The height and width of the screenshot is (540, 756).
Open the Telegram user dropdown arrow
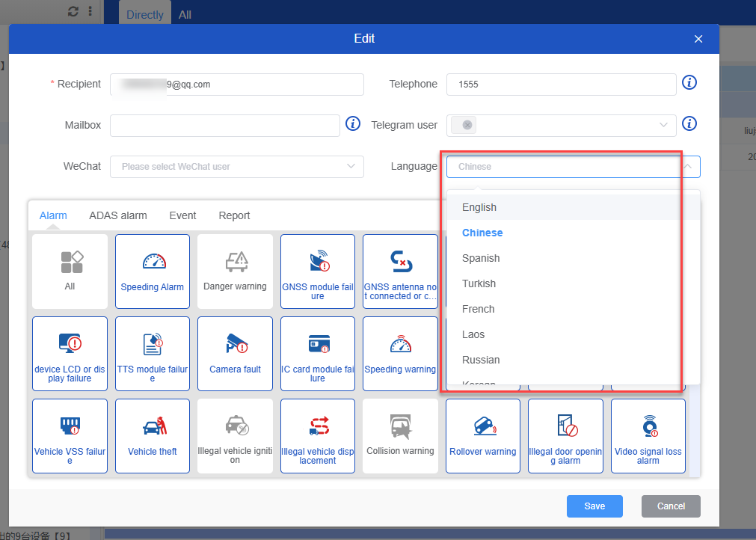tap(663, 125)
